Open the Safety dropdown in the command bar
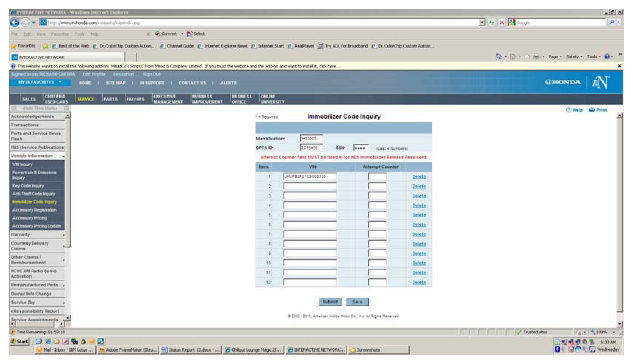The width and height of the screenshot is (633, 364). point(574,57)
